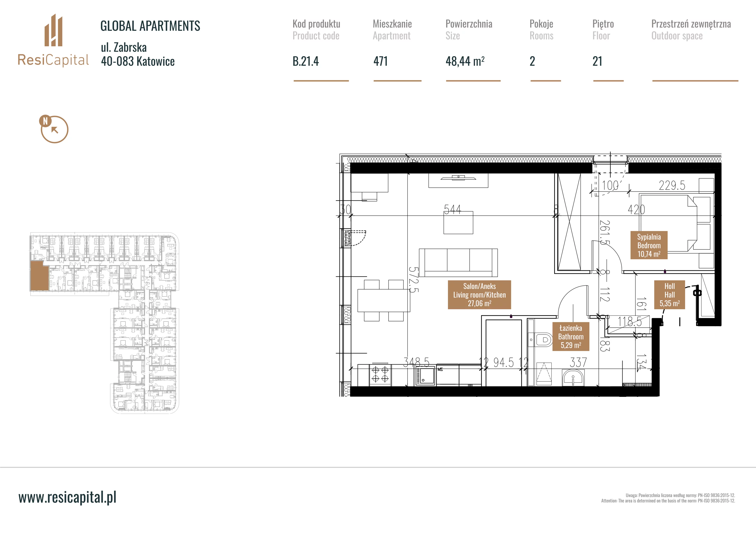756x534 pixels.
Task: Click the Holl Hall 5,35 m² label
Action: click(x=669, y=294)
